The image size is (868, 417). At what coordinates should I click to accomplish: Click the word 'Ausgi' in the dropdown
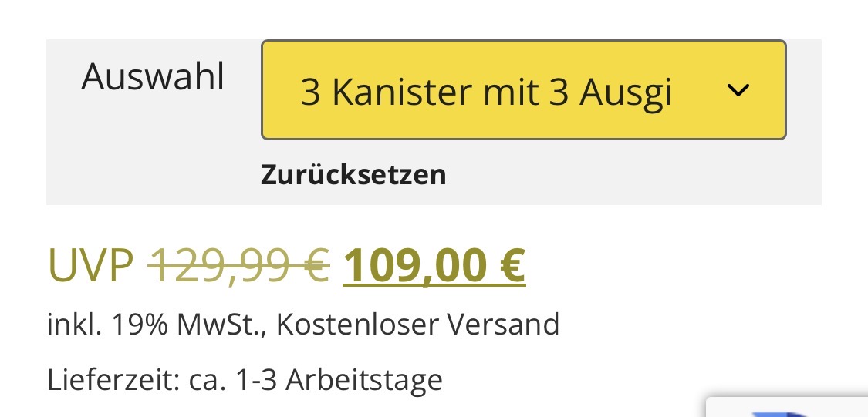626,92
